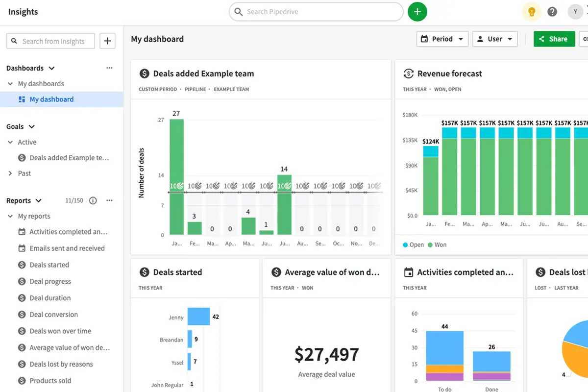This screenshot has height=392, width=588.
Task: Expand the Past goals group
Action: 10,173
